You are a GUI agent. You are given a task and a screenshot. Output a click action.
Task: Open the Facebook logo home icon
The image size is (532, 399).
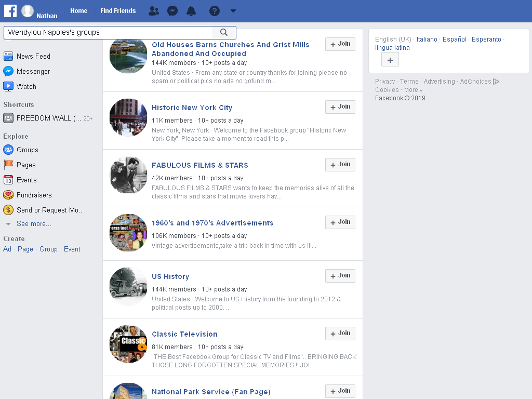(x=10, y=10)
